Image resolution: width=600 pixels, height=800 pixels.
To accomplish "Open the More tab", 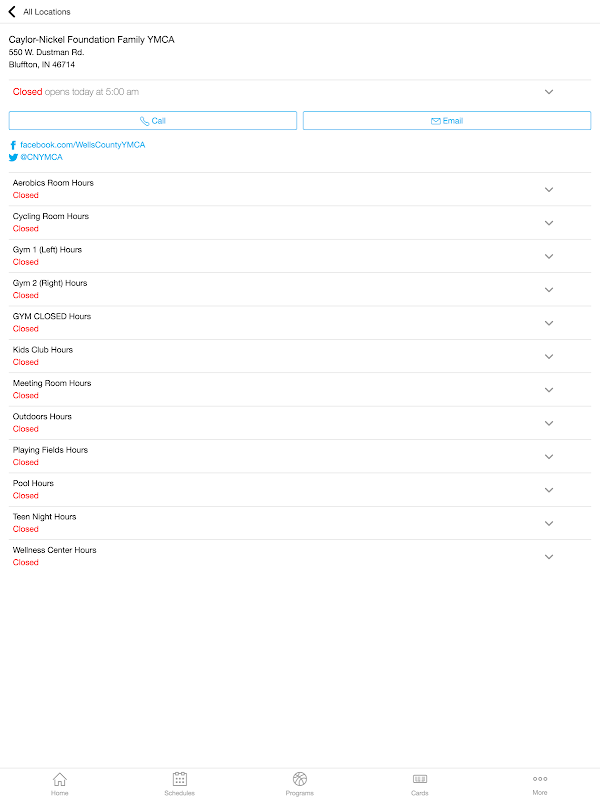I will pos(540,784).
